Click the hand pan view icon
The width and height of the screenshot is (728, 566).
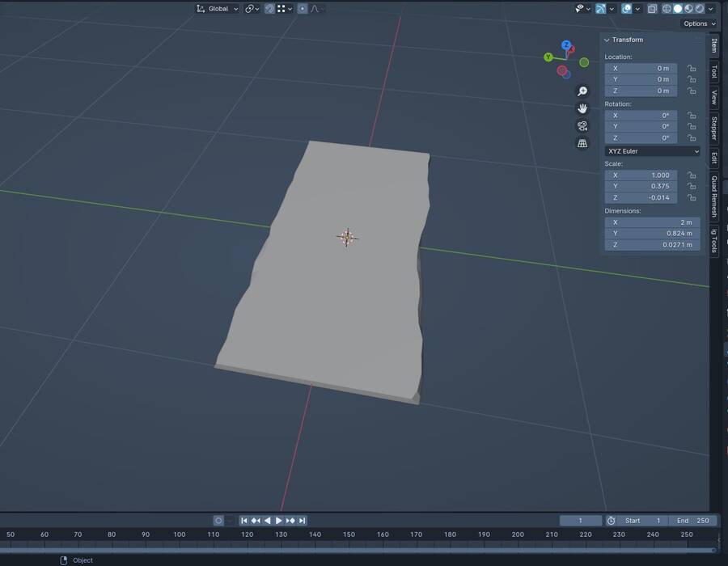582,108
